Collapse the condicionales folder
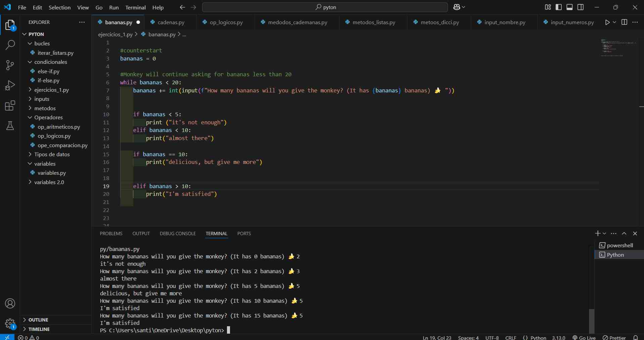This screenshot has width=644, height=340. tap(56, 62)
